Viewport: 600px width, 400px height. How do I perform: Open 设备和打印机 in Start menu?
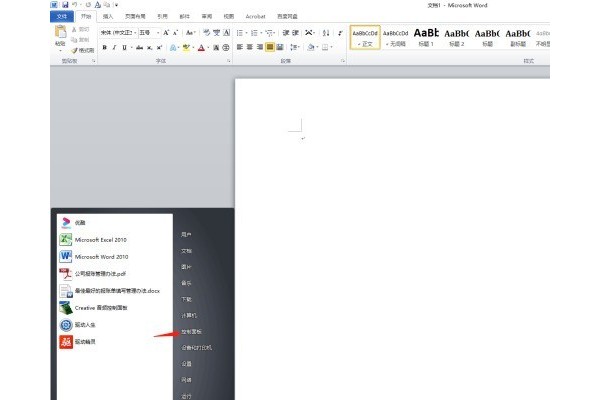tap(196, 348)
